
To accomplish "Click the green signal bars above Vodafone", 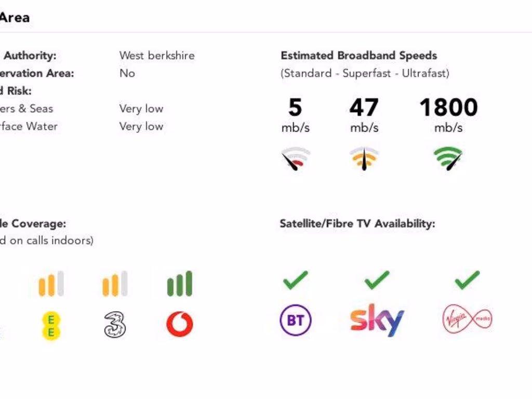I will click(x=180, y=284).
